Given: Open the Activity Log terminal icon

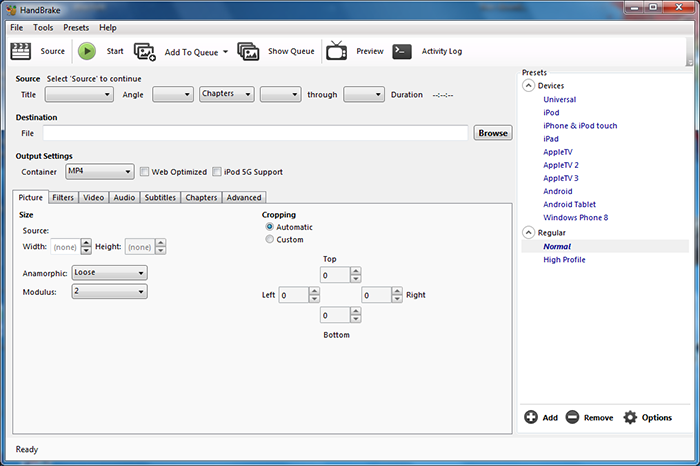Looking at the screenshot, I should pyautogui.click(x=402, y=51).
